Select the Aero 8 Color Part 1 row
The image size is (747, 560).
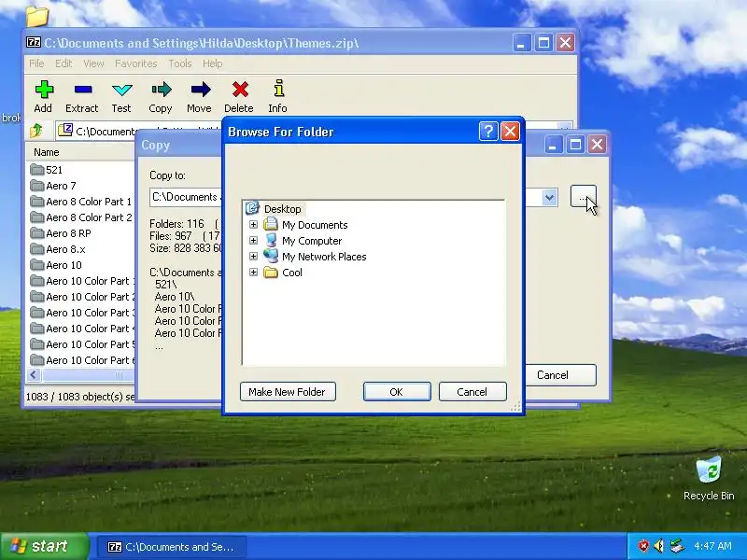click(x=81, y=202)
